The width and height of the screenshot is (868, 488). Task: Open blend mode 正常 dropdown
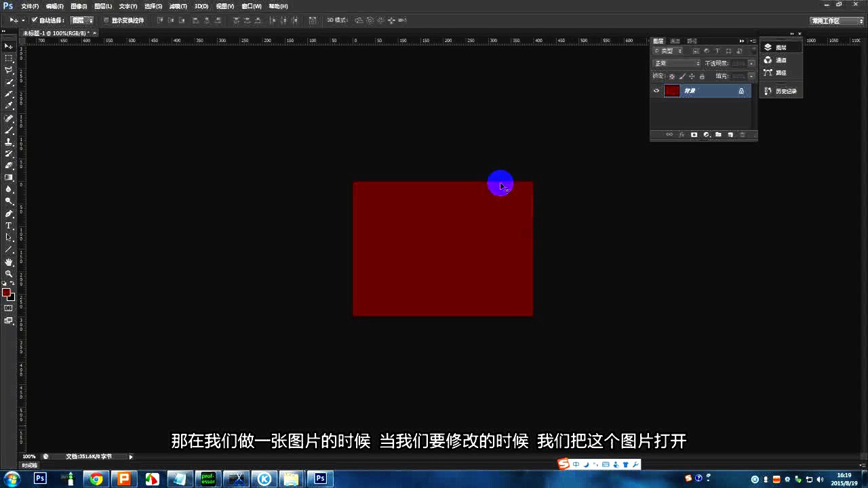[676, 63]
